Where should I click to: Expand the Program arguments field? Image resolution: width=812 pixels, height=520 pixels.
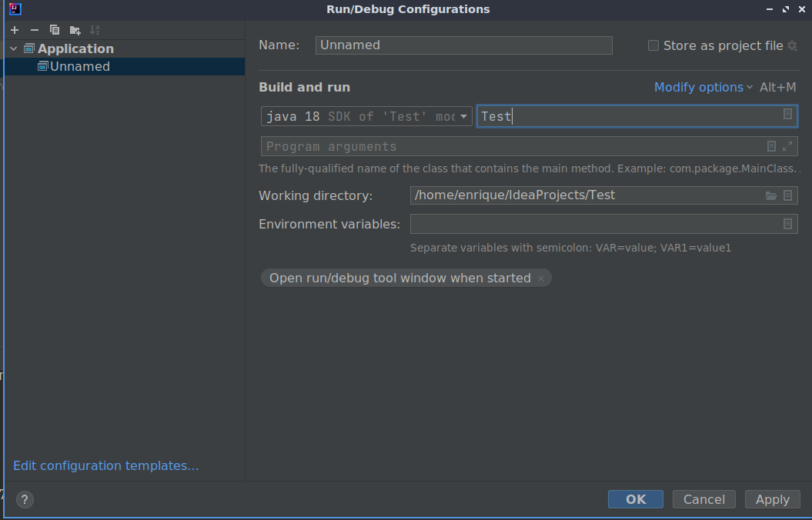pos(787,146)
